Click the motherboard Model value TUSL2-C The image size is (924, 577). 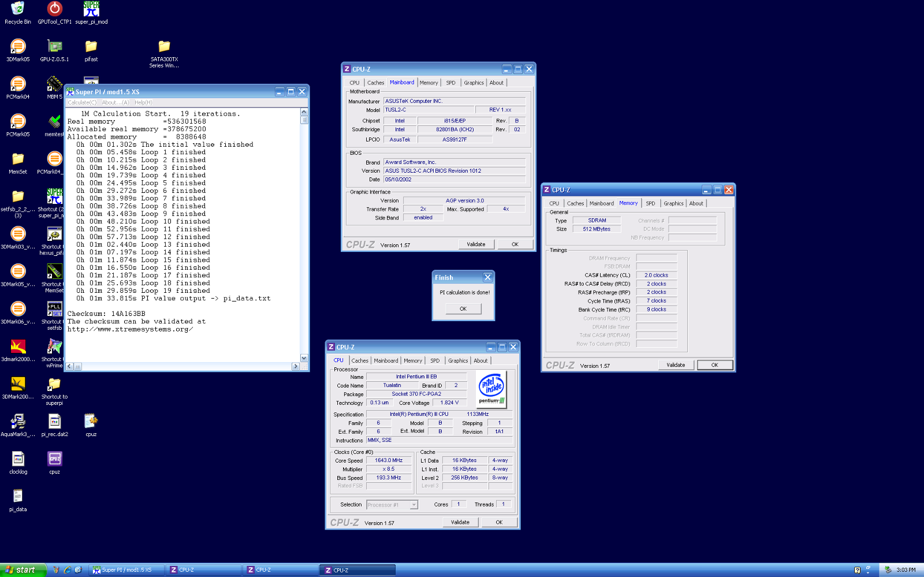tap(428, 110)
